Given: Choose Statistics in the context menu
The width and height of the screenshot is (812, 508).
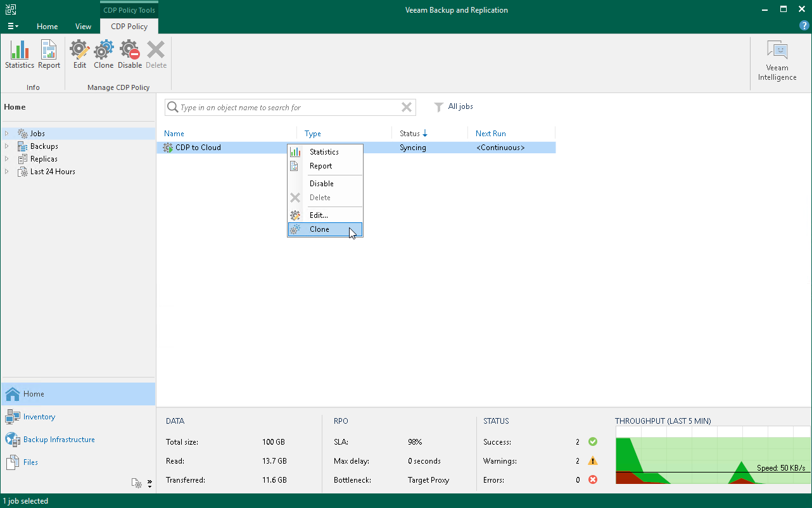Looking at the screenshot, I should pyautogui.click(x=325, y=152).
